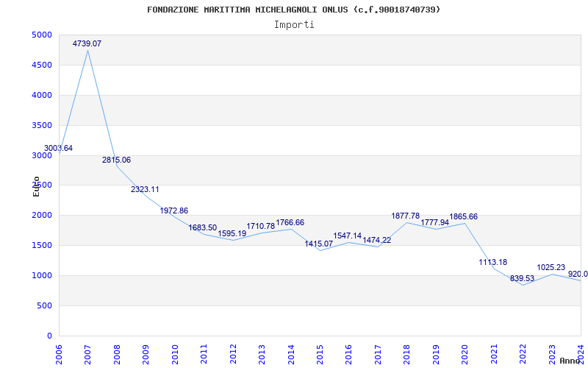Click the 1777.94 data label

(434, 223)
